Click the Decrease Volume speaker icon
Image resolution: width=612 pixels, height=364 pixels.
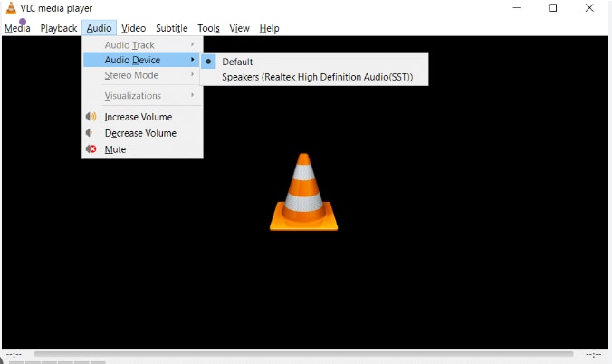90,133
